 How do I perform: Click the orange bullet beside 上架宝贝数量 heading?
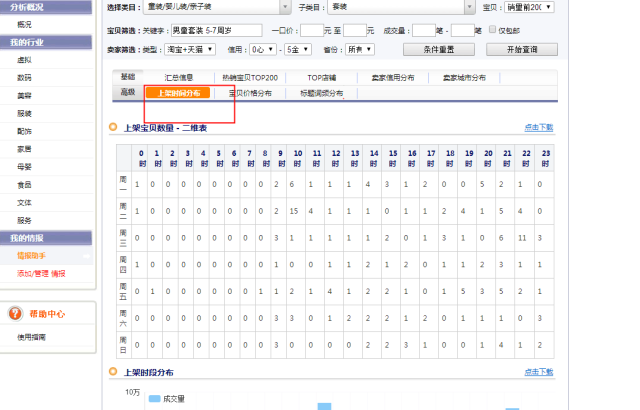113,127
